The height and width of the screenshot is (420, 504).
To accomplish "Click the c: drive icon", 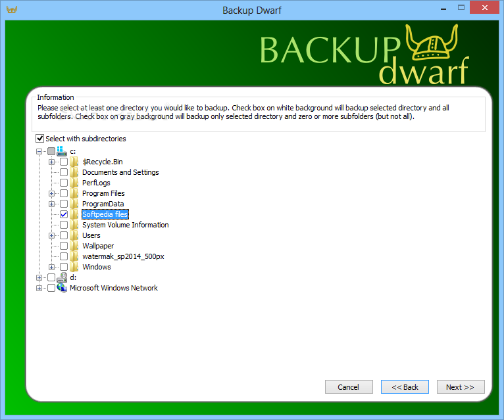I will coord(61,151).
